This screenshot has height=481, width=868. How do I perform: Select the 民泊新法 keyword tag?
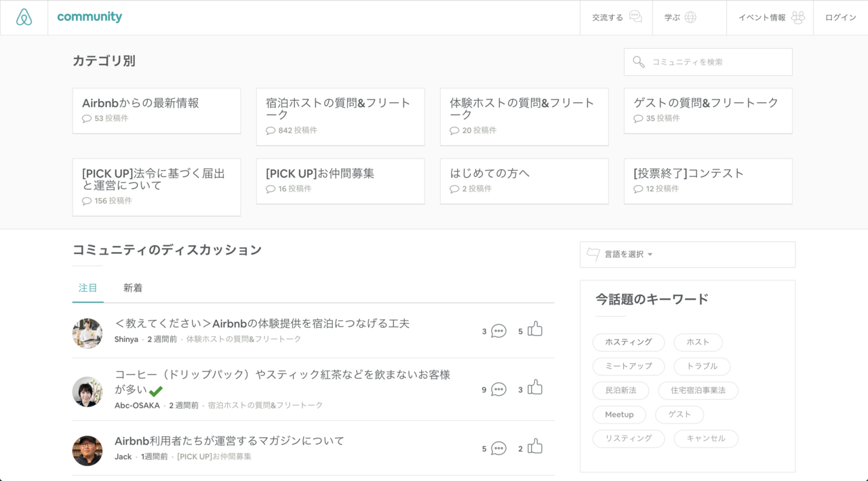click(x=620, y=391)
